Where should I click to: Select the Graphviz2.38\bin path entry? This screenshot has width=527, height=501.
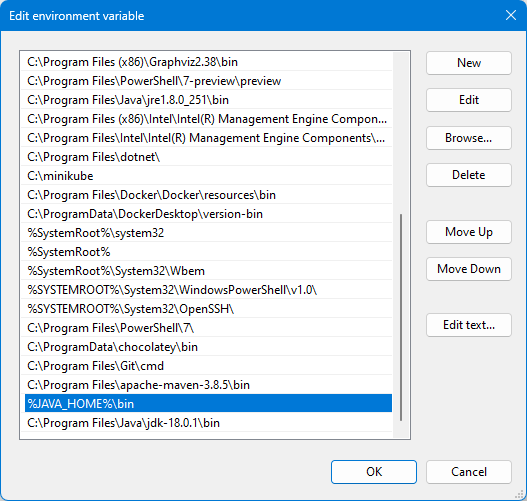click(x=206, y=62)
